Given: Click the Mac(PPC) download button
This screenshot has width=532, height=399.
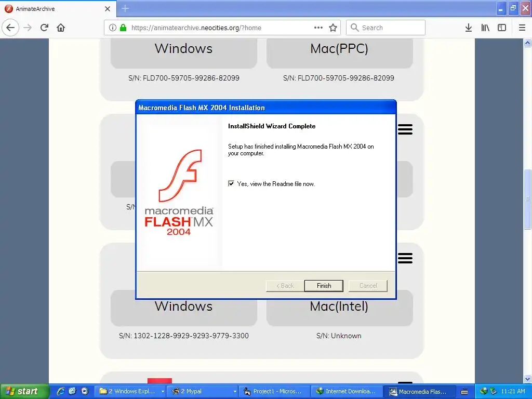Looking at the screenshot, I should (x=339, y=52).
